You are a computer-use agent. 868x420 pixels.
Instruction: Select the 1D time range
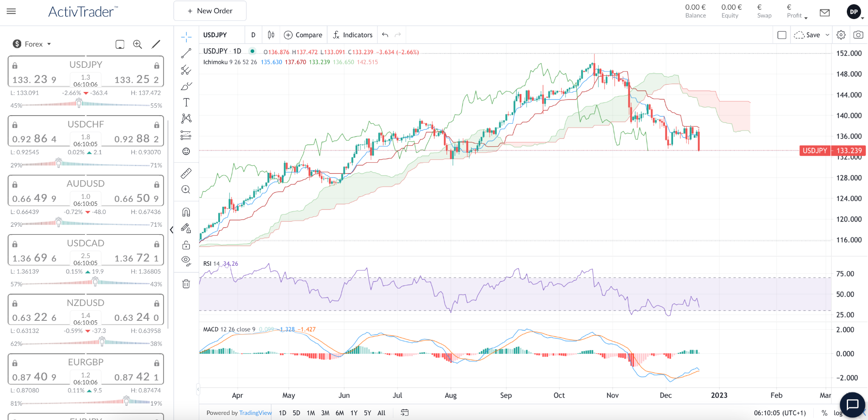point(283,413)
